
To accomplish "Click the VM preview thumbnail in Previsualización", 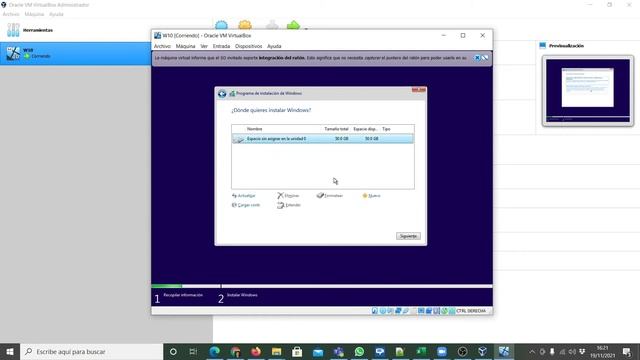I will [588, 91].
